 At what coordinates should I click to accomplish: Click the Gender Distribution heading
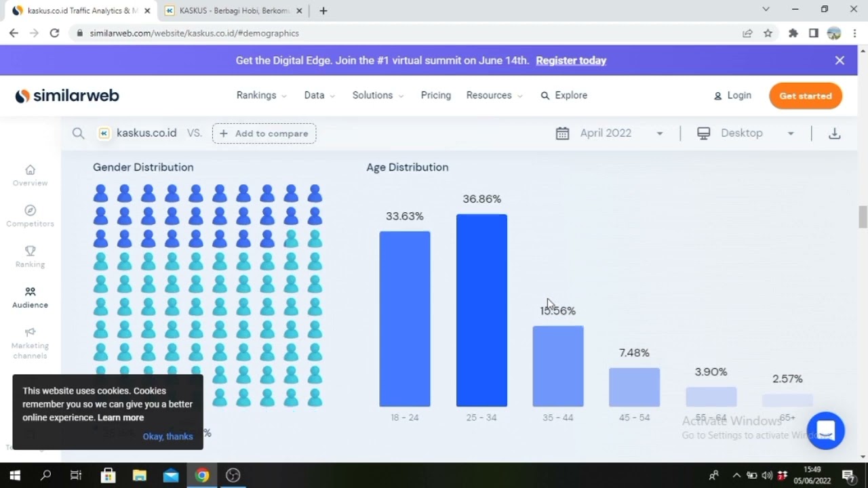(x=143, y=167)
